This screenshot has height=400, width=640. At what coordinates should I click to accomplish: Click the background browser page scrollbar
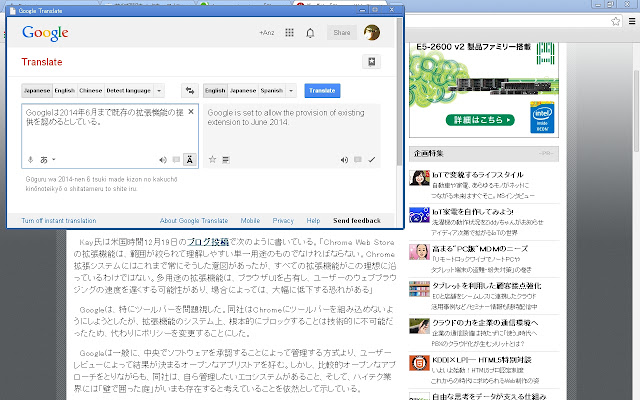[x=636, y=110]
